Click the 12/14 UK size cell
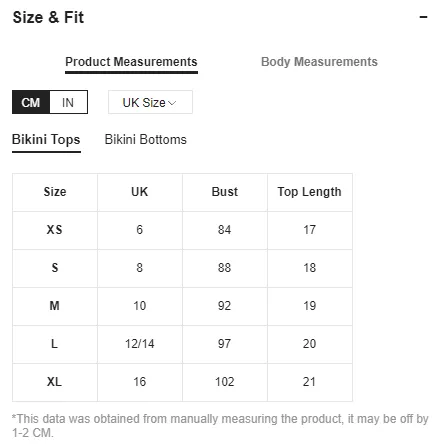 point(140,344)
